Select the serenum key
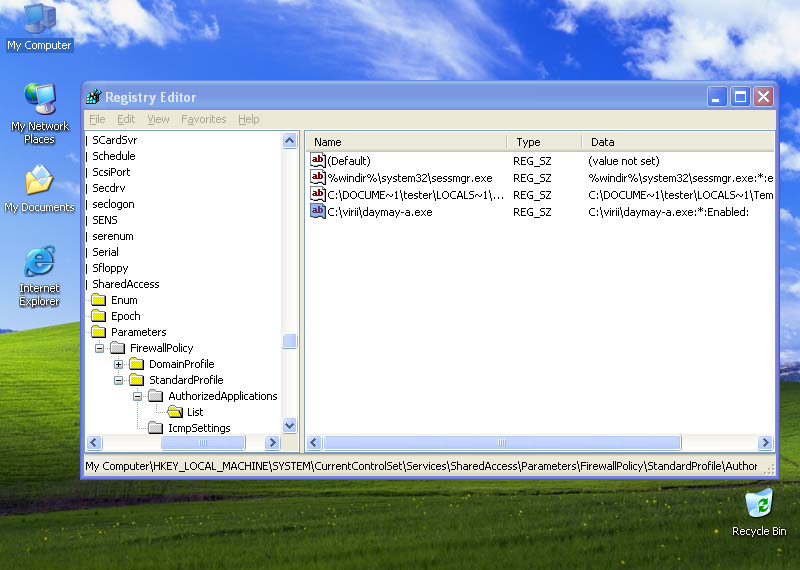 (x=113, y=236)
